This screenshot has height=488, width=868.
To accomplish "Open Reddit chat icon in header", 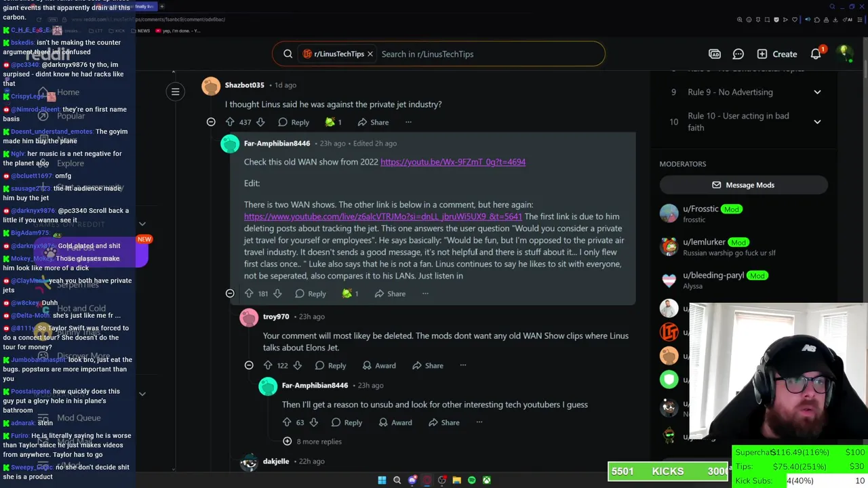I will click(738, 54).
